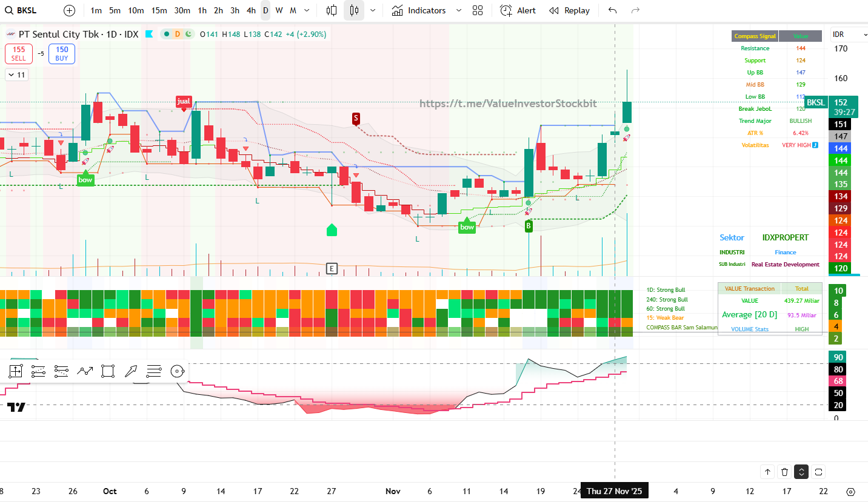Select the W weekly timeframe
868x502 pixels.
click(279, 10)
